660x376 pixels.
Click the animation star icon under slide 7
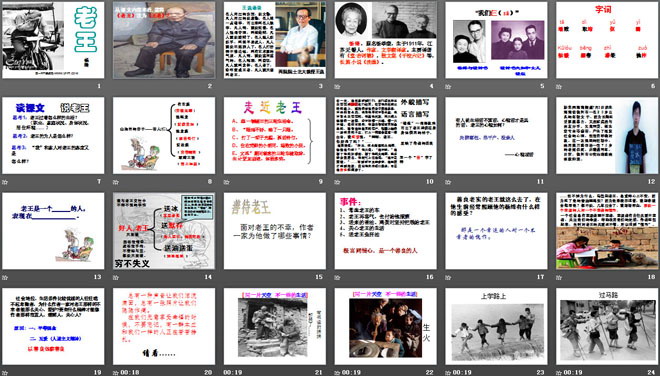tap(5, 182)
